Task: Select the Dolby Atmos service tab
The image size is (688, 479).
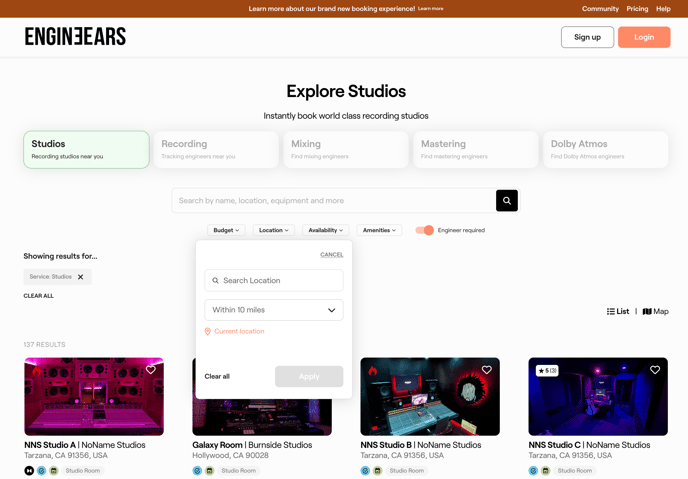Action: point(605,149)
